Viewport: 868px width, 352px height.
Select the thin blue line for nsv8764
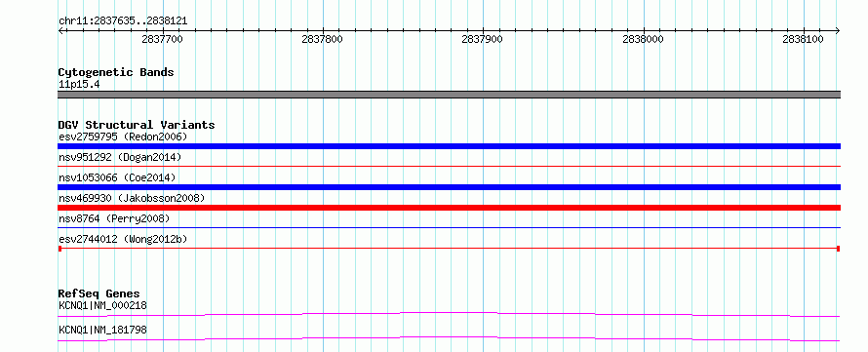point(450,227)
